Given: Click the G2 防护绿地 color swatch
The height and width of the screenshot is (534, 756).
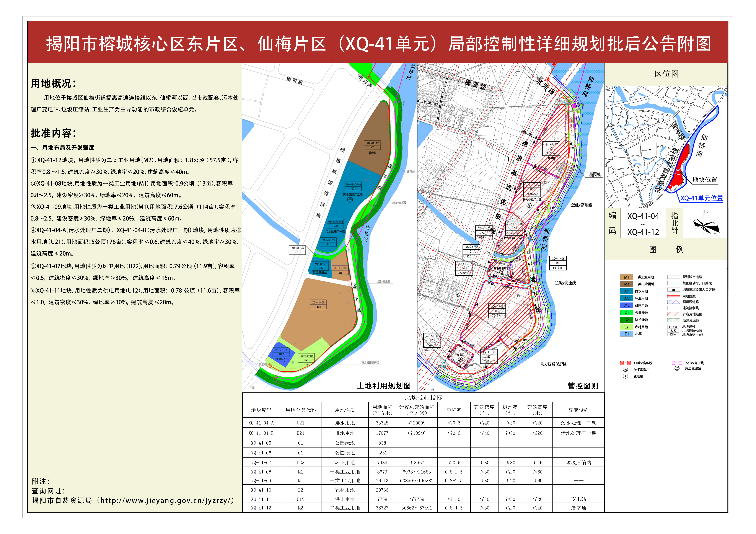Looking at the screenshot, I should point(626,320).
